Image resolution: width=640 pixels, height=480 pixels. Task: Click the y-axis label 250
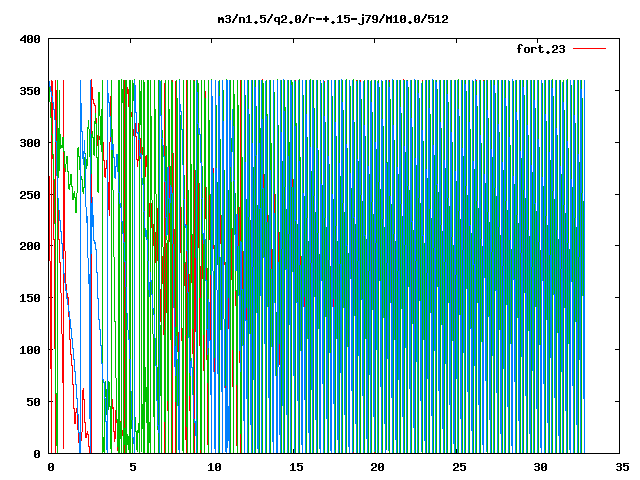(30, 195)
